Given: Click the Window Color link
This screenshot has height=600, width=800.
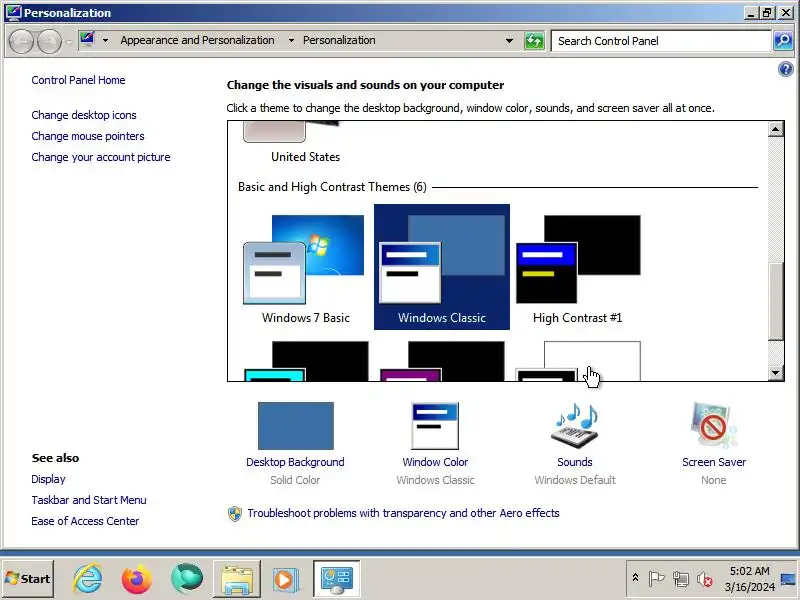Looking at the screenshot, I should pos(435,462).
